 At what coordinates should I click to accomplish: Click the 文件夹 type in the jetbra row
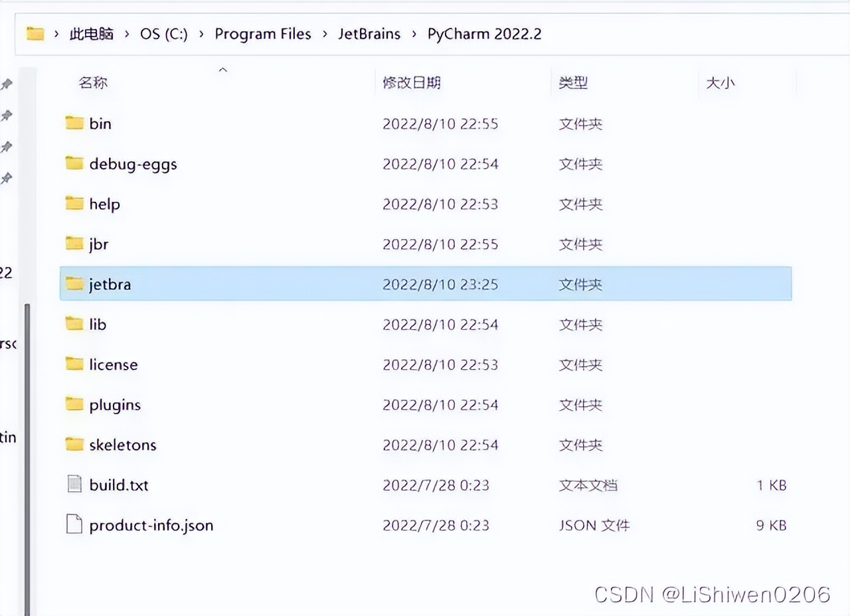pyautogui.click(x=580, y=284)
